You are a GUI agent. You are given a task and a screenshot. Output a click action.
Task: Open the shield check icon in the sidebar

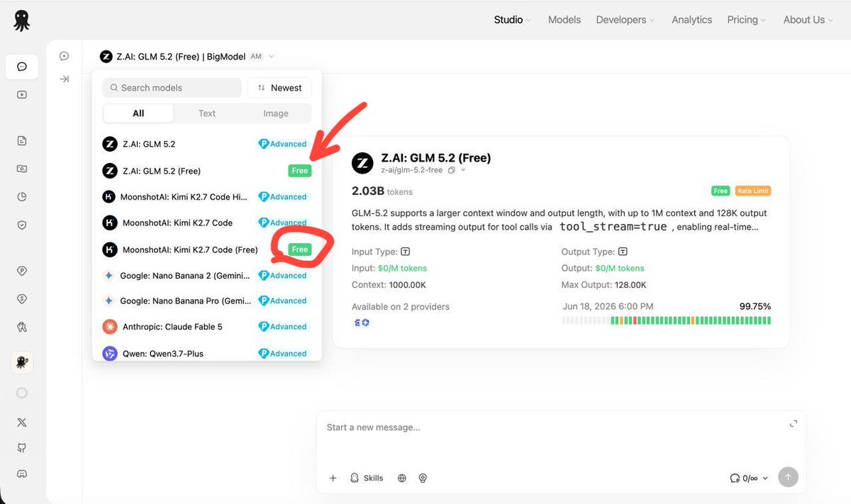[22, 225]
